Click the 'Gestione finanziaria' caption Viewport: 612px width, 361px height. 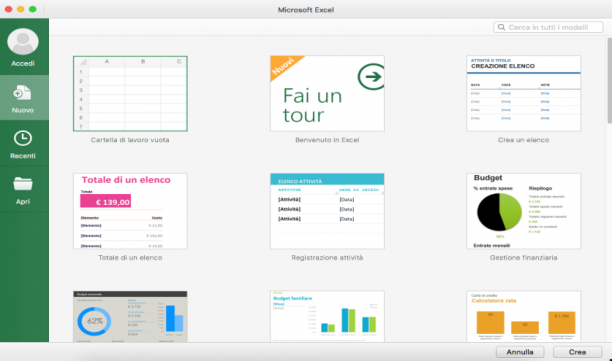pyautogui.click(x=523, y=258)
